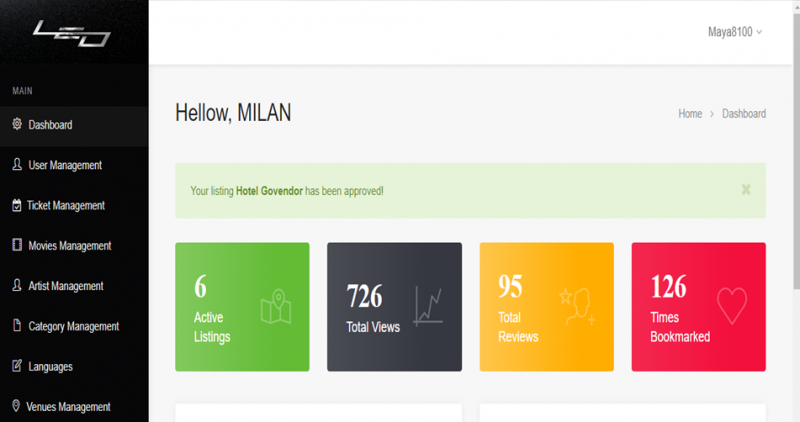Click the LEO logo in header
The width and height of the screenshot is (800, 422).
pos(72,34)
